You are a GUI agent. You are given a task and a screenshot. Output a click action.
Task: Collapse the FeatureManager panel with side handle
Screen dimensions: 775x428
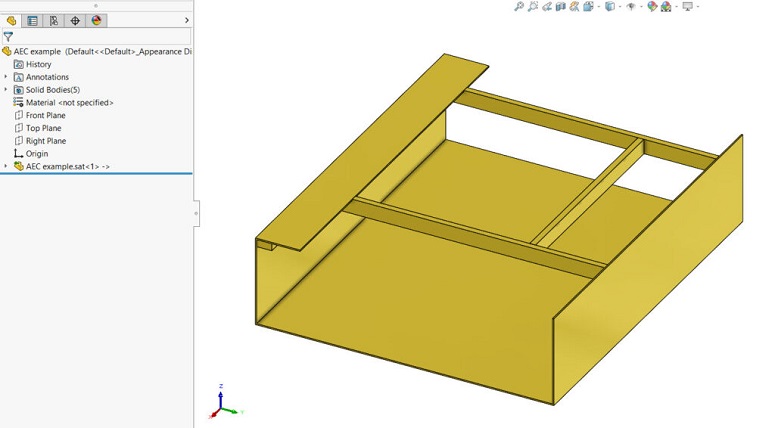196,214
